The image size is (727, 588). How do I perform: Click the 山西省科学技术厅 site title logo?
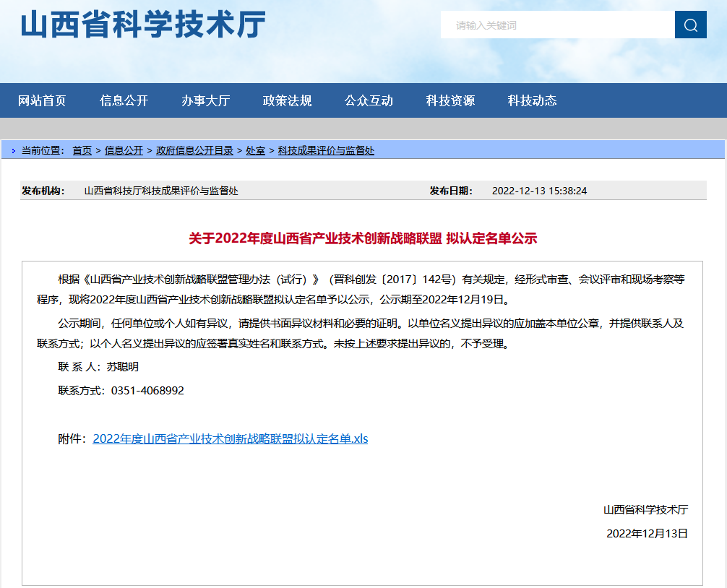click(x=143, y=25)
